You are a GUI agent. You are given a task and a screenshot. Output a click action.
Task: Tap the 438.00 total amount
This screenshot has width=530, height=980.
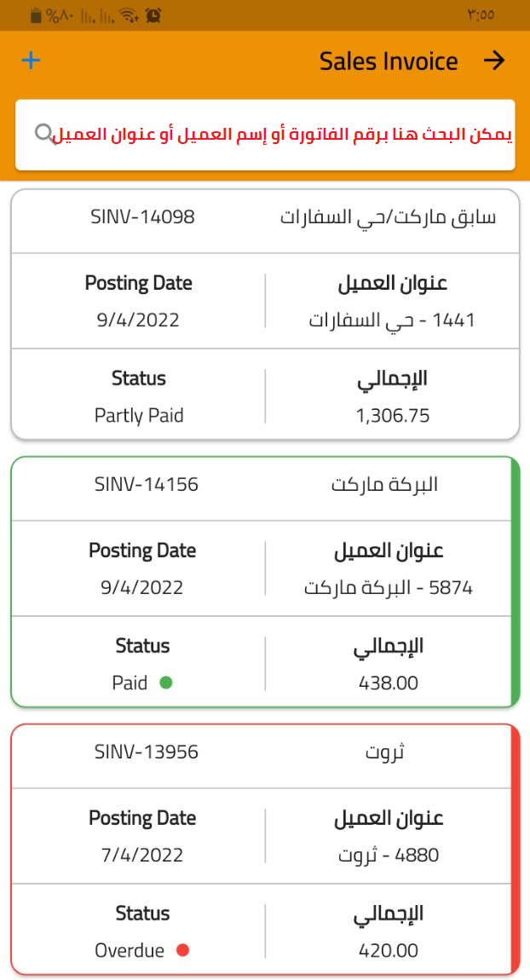click(x=389, y=683)
